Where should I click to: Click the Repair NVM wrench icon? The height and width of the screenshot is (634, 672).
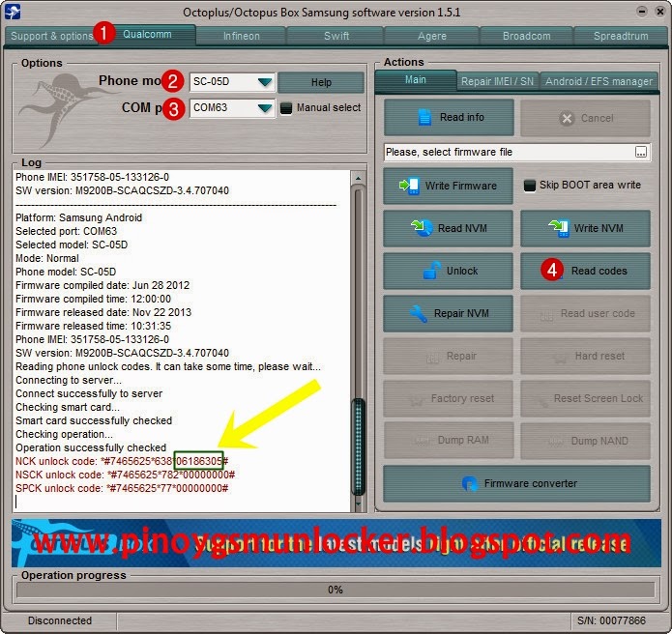click(418, 313)
